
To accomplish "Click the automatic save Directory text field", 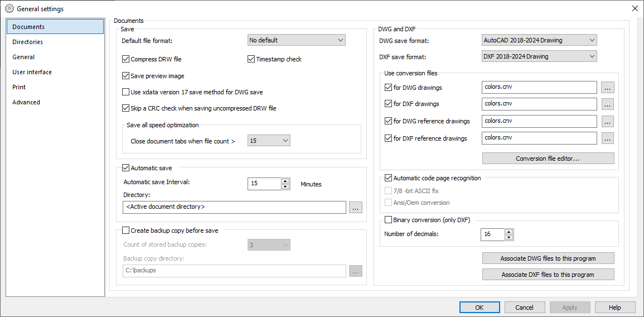I will [234, 207].
